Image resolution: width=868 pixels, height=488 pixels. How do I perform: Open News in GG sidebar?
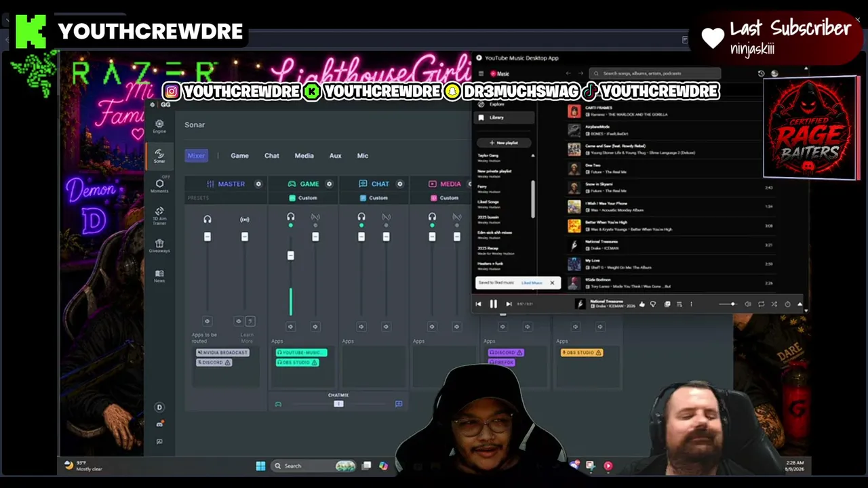click(x=159, y=275)
